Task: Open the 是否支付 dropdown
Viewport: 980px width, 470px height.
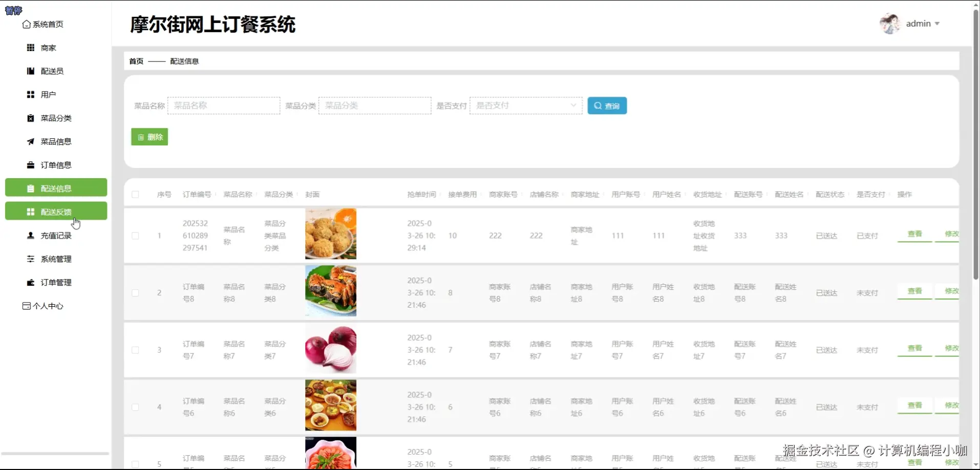Action: coord(525,105)
